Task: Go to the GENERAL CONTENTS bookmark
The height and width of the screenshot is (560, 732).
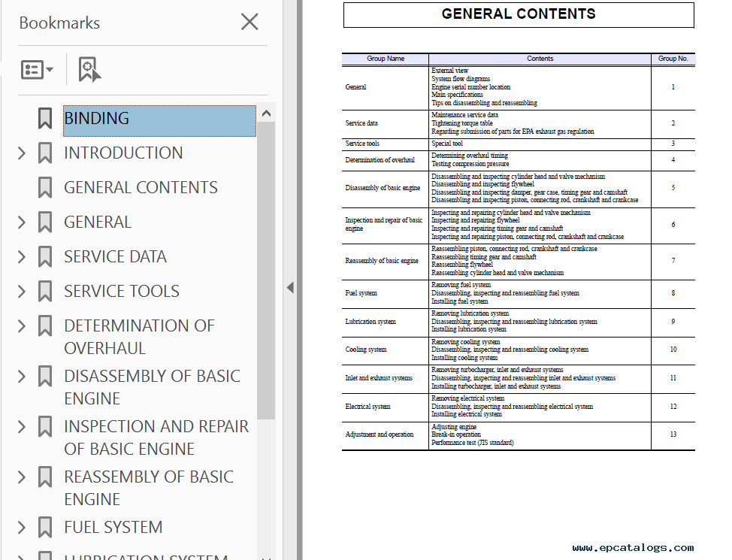Action: [x=141, y=188]
